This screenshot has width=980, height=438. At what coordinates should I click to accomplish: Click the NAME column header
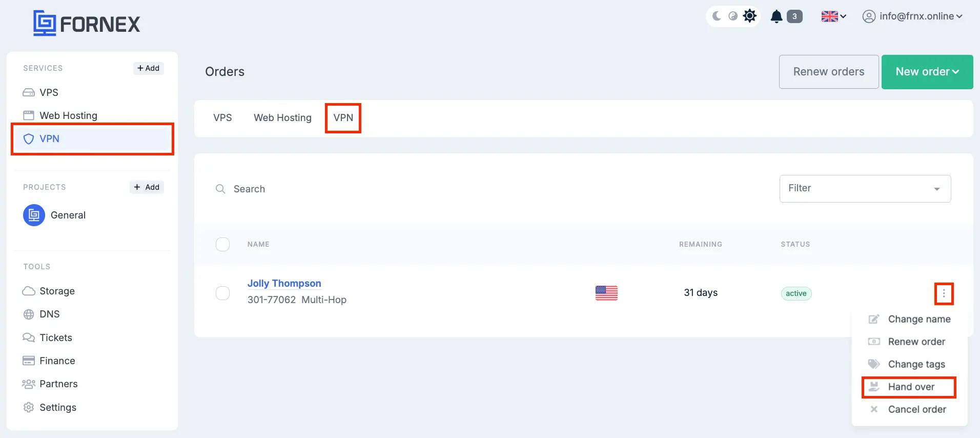pyautogui.click(x=258, y=244)
